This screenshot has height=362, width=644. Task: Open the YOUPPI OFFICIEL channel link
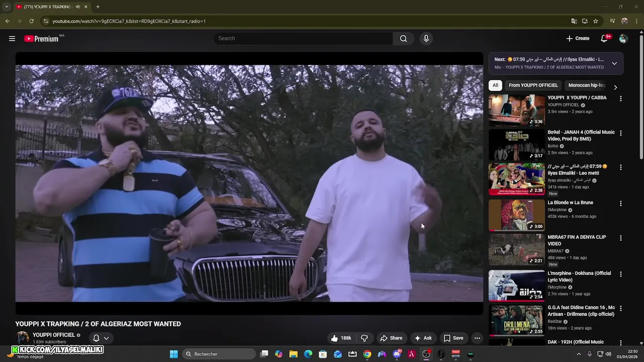point(54,335)
